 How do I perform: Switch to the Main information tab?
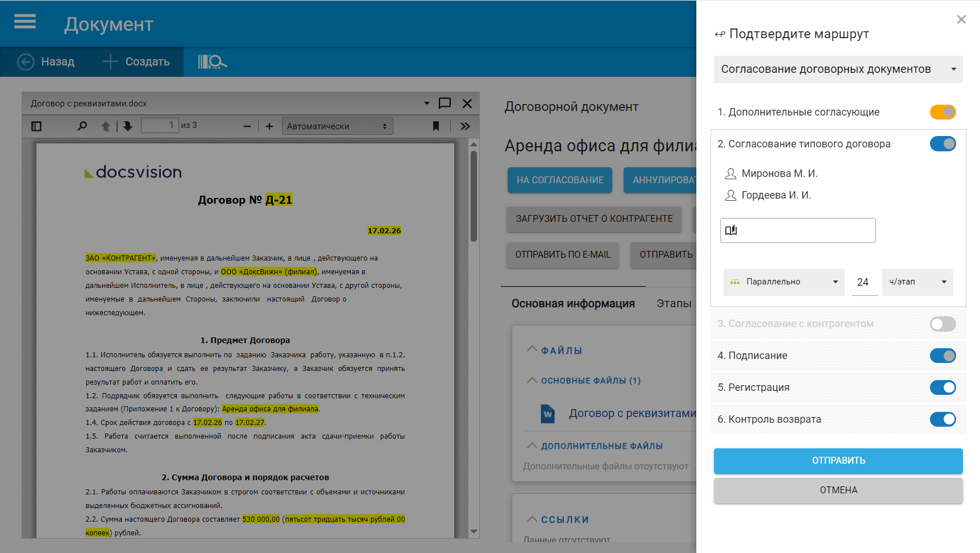point(572,303)
